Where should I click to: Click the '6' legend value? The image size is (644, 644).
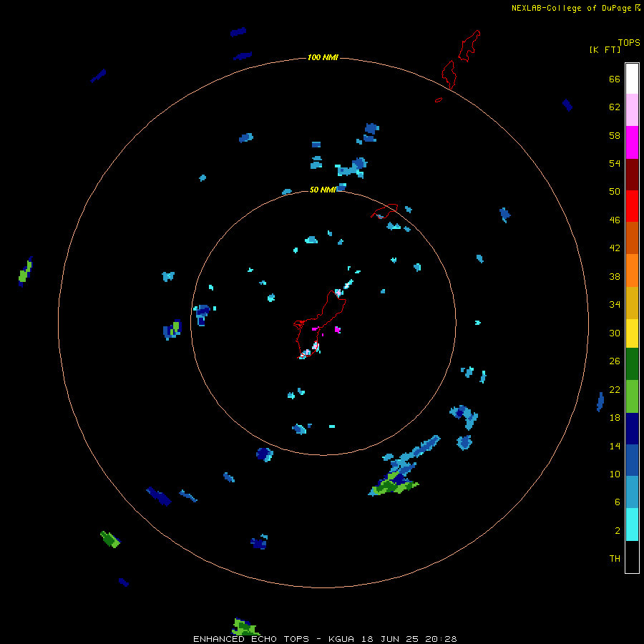[618, 502]
